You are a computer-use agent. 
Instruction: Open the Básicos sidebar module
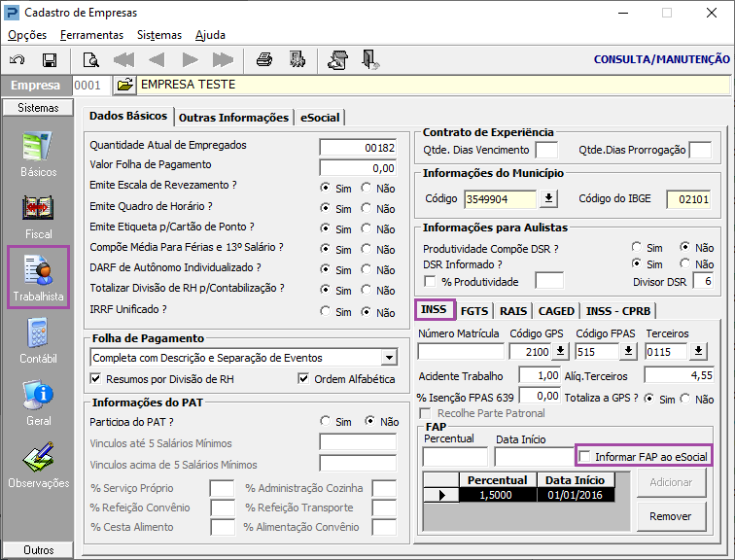tap(38, 155)
